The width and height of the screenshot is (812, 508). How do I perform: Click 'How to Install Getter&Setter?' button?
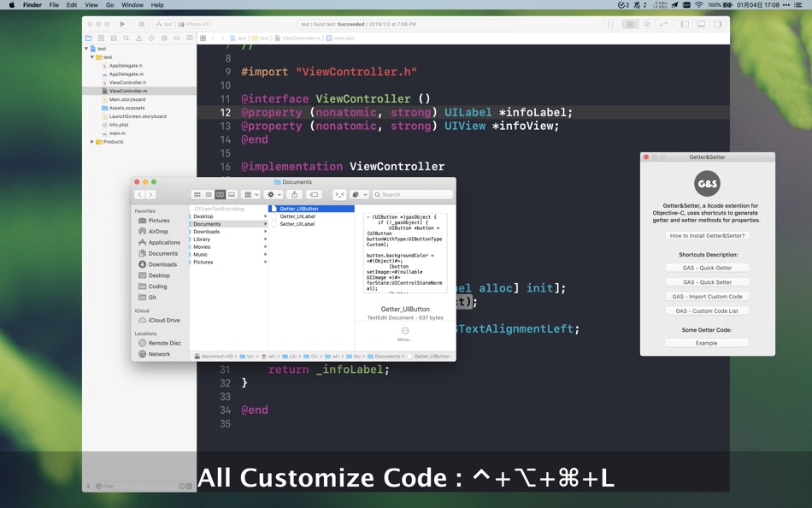(707, 236)
